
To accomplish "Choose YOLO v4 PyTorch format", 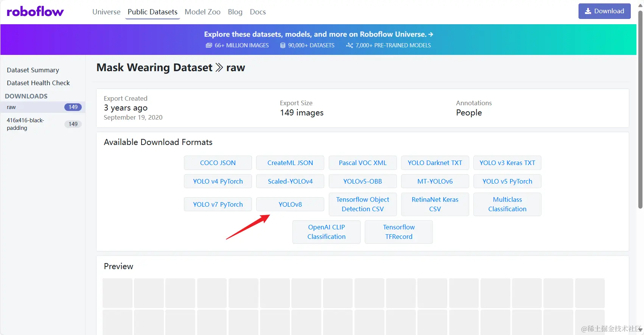I will pyautogui.click(x=218, y=181).
